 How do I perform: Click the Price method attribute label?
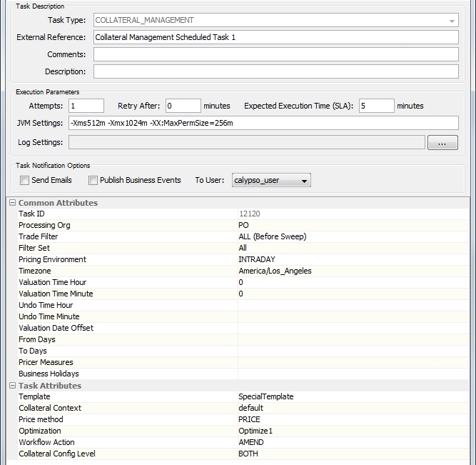41,420
